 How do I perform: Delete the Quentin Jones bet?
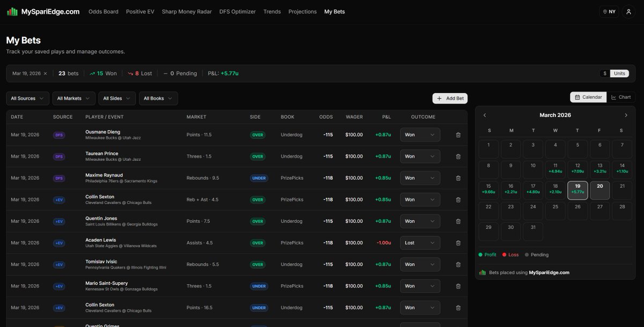coord(458,221)
